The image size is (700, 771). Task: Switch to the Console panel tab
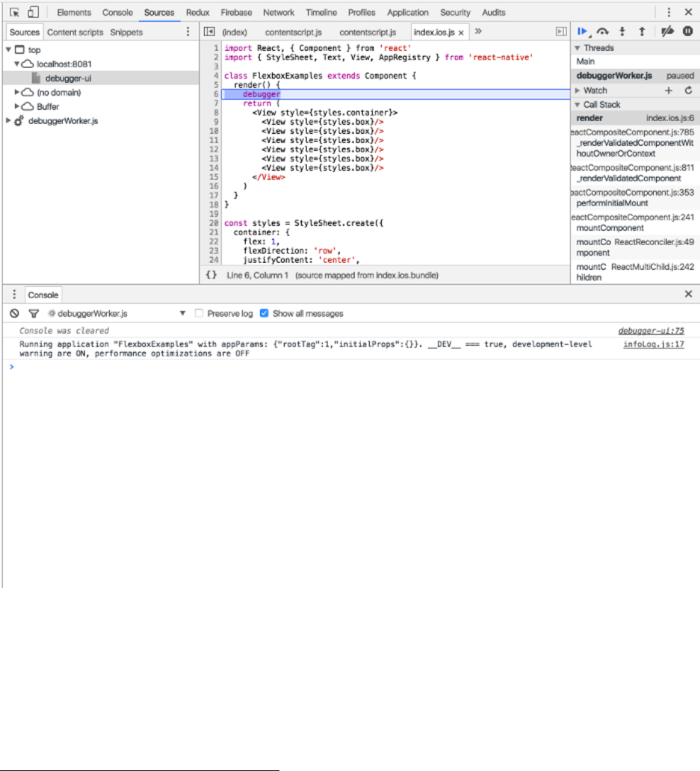click(x=117, y=13)
